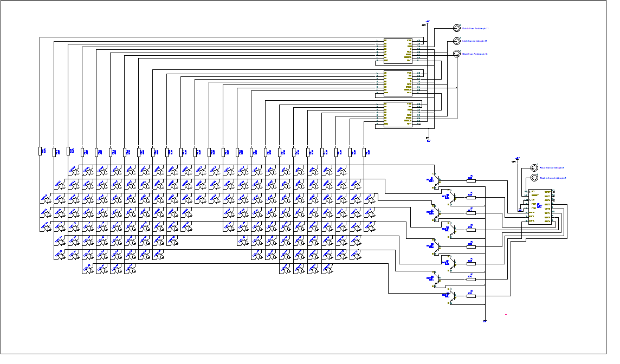
Task: Select the first LED in the bottom row
Action: coord(88,269)
